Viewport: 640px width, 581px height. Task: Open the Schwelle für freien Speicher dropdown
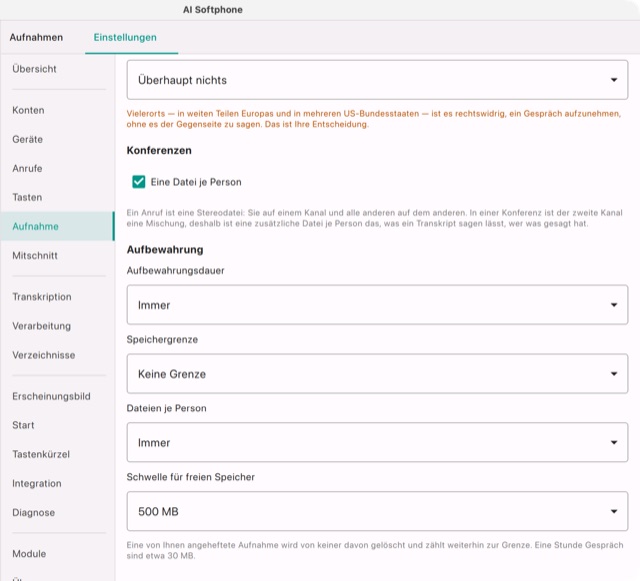[377, 511]
